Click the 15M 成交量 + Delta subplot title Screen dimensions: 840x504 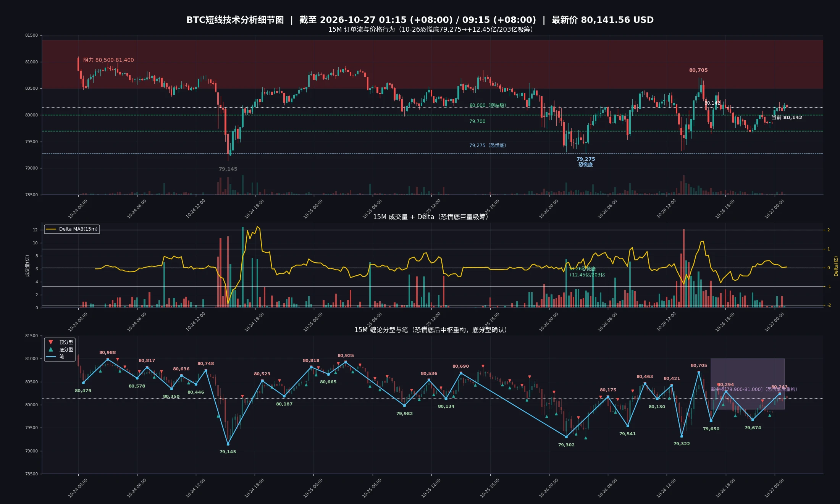[430, 217]
